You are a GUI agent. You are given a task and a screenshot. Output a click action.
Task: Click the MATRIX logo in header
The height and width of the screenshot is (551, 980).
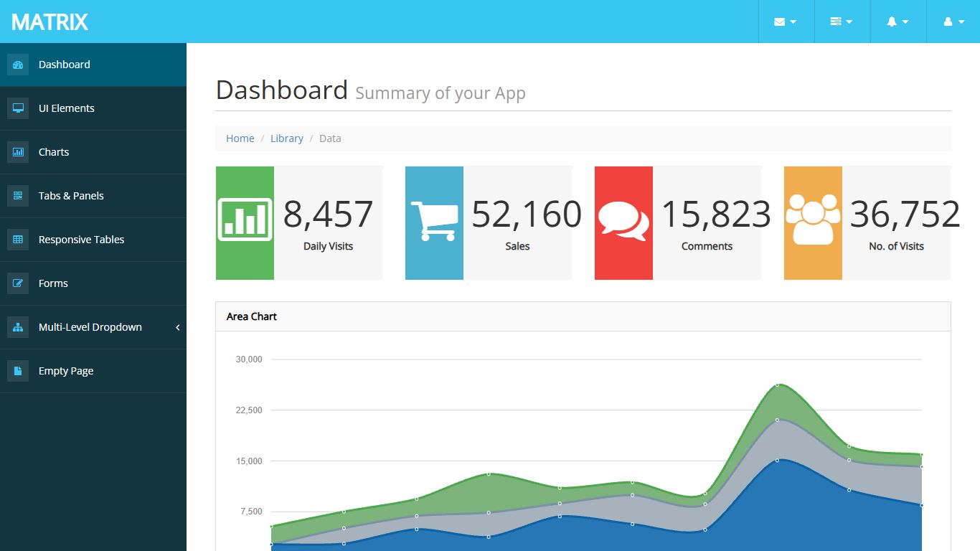(50, 22)
